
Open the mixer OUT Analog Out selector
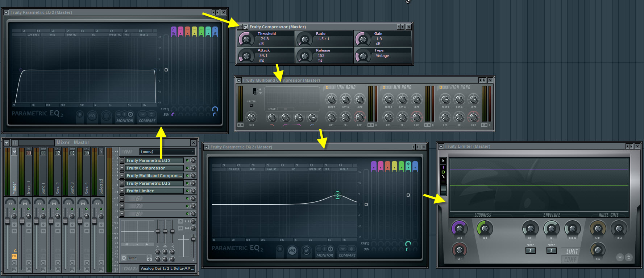167,269
